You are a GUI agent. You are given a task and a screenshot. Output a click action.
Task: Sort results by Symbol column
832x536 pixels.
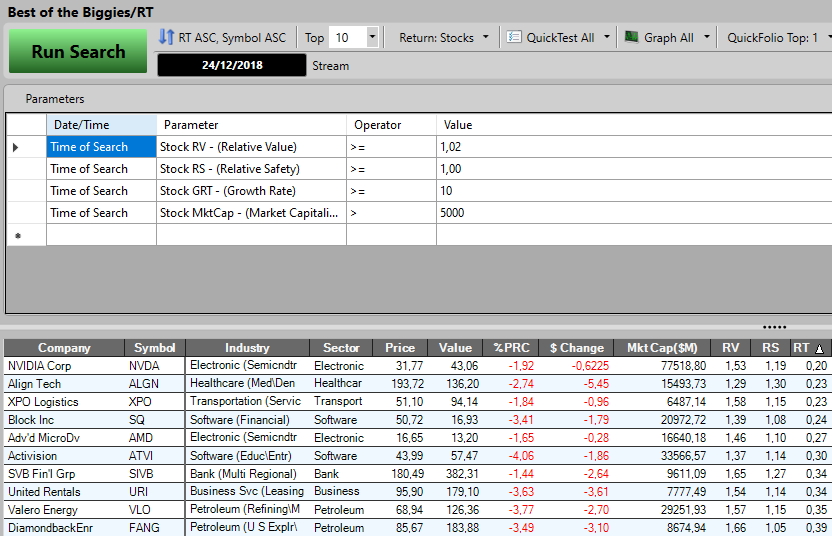click(x=154, y=348)
